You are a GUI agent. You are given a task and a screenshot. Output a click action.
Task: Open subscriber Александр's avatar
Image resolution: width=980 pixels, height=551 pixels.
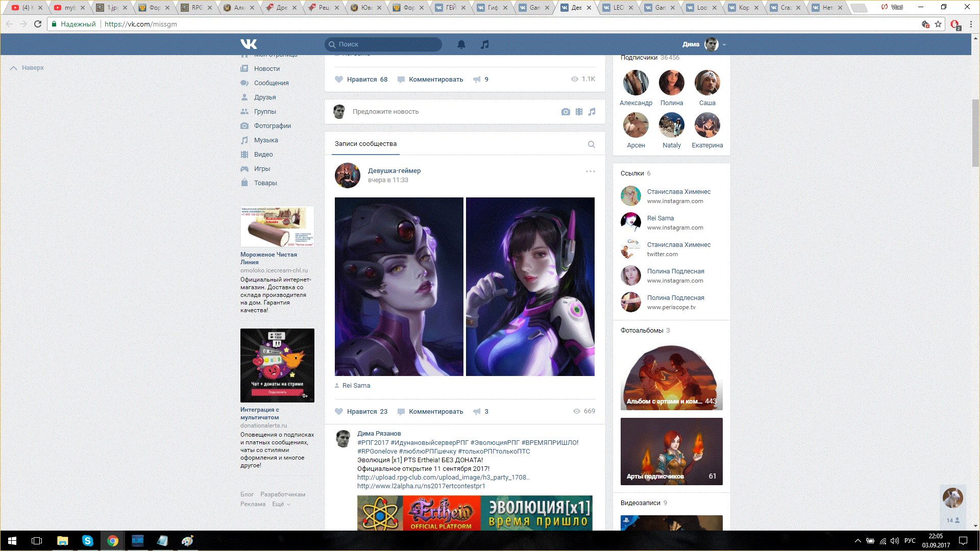636,83
